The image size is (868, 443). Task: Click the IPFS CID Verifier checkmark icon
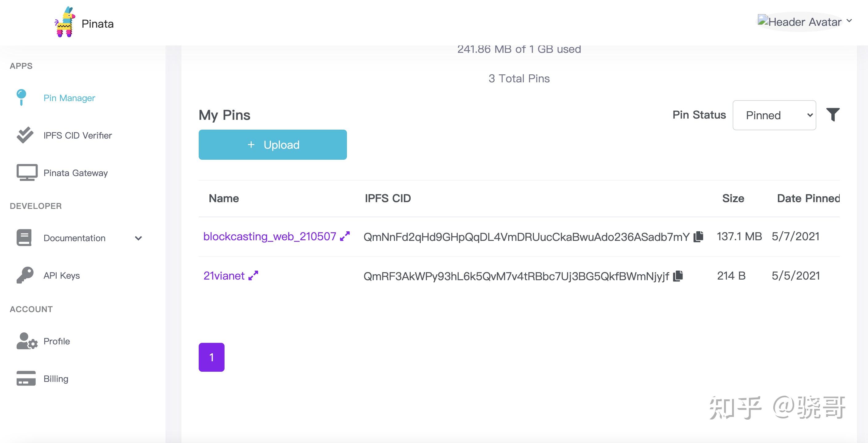pyautogui.click(x=25, y=135)
